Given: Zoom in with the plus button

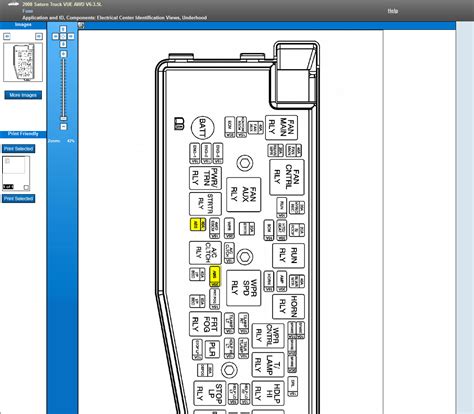Looking at the screenshot, I should [x=63, y=54].
